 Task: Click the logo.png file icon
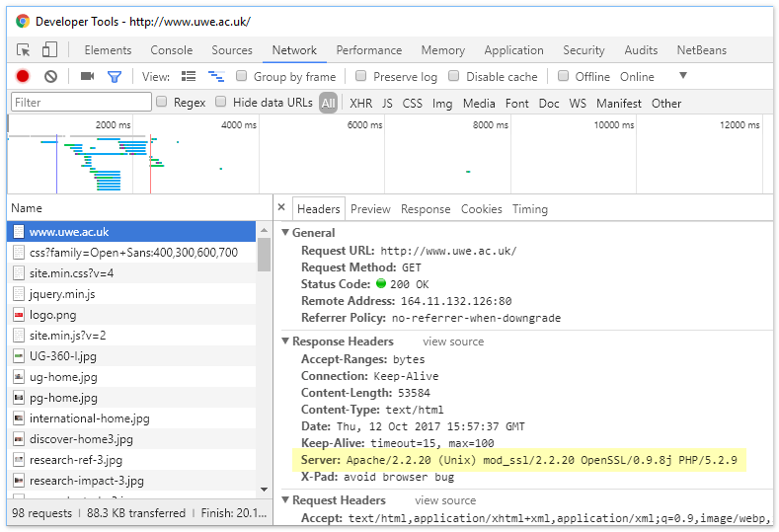click(x=19, y=315)
